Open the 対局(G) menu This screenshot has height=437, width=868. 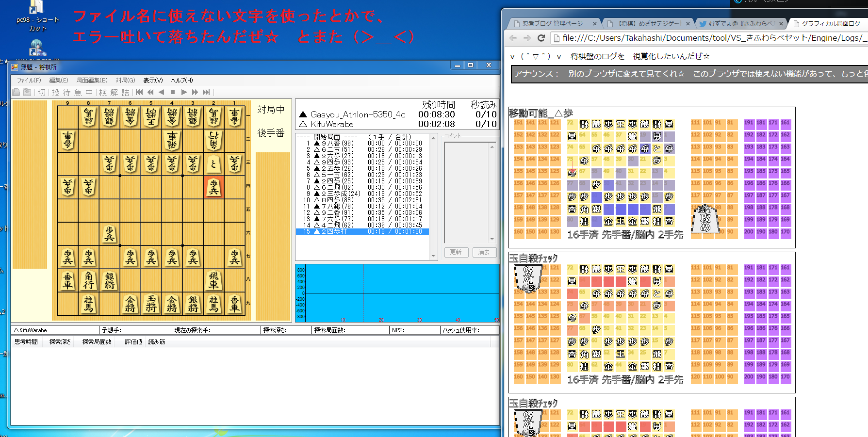pyautogui.click(x=125, y=81)
